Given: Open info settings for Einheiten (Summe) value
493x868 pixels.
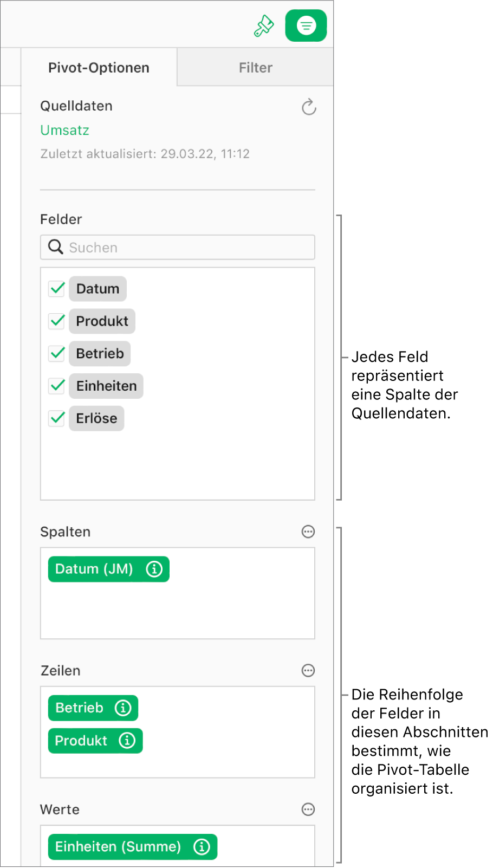Looking at the screenshot, I should 202,846.
